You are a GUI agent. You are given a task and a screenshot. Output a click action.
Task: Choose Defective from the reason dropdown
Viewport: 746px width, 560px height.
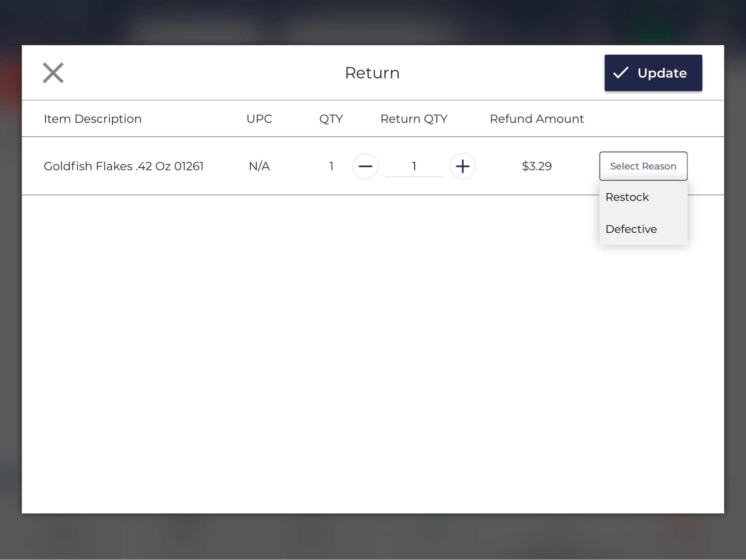pos(631,229)
